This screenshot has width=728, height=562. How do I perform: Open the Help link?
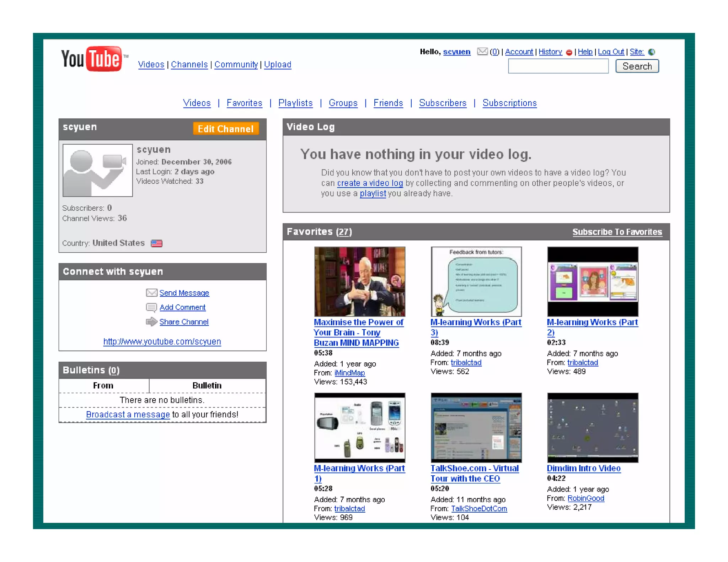pyautogui.click(x=585, y=52)
